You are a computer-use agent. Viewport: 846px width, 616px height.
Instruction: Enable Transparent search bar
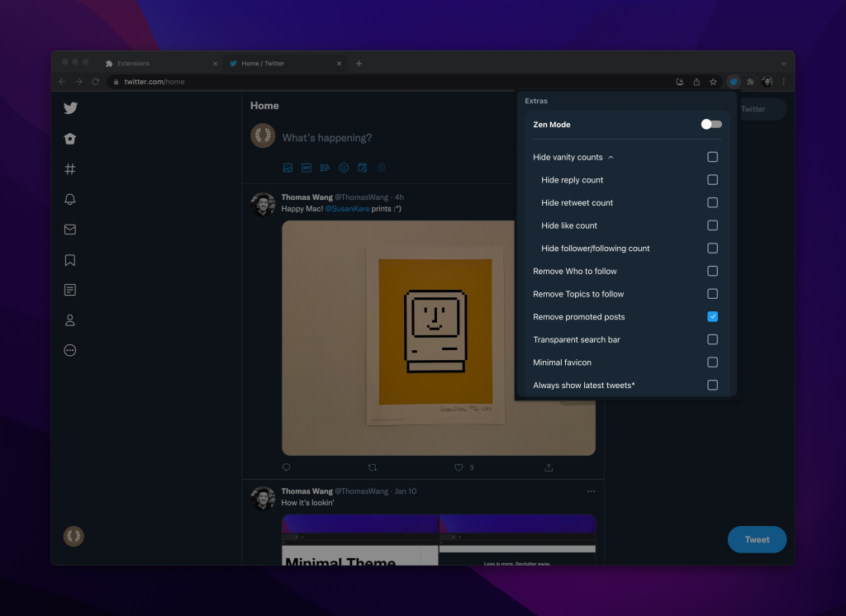click(x=713, y=339)
